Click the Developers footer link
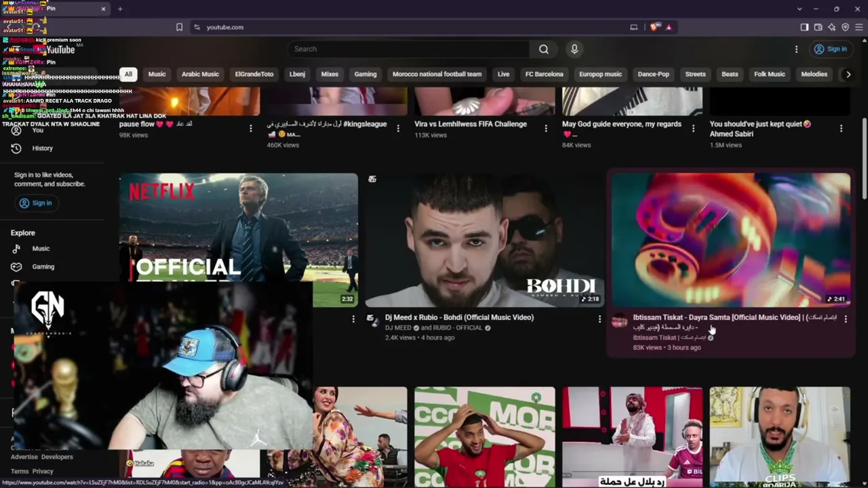This screenshot has height=488, width=868. point(57,457)
